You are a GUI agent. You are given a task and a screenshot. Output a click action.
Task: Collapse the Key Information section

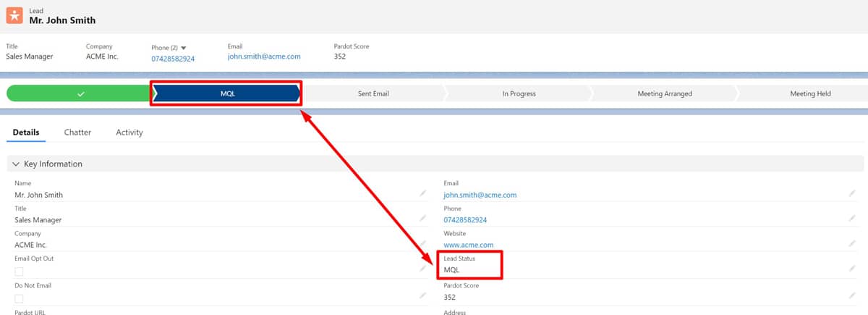point(16,164)
